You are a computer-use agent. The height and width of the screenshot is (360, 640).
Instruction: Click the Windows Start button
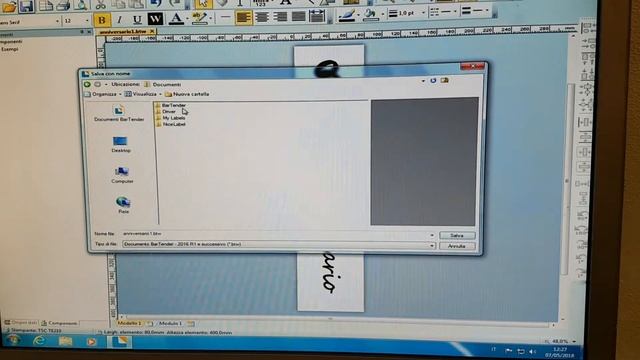pyautogui.click(x=13, y=340)
